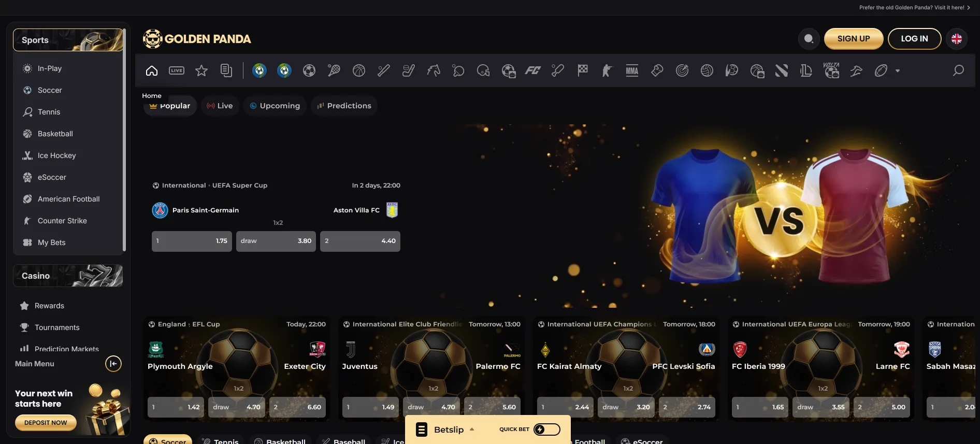Image resolution: width=980 pixels, height=444 pixels.
Task: Click the LOG IN button
Action: point(914,39)
